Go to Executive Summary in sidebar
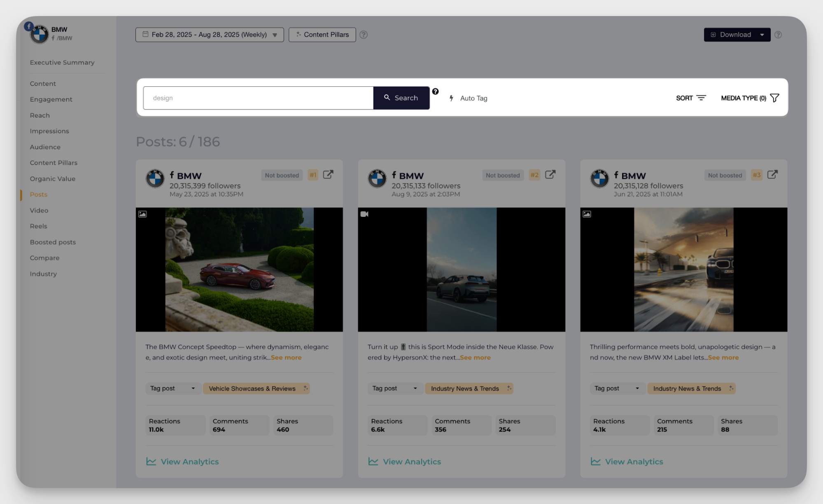The width and height of the screenshot is (823, 504). (x=62, y=63)
